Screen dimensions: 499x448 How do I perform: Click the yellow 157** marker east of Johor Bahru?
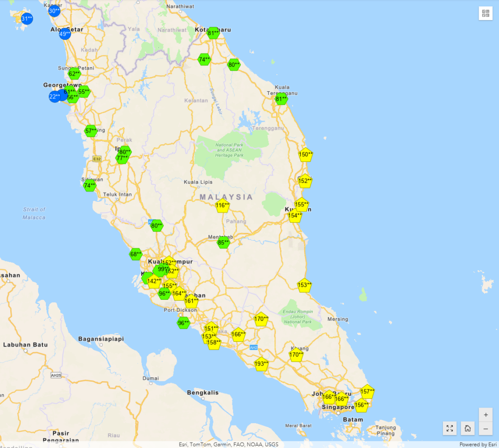point(367,391)
